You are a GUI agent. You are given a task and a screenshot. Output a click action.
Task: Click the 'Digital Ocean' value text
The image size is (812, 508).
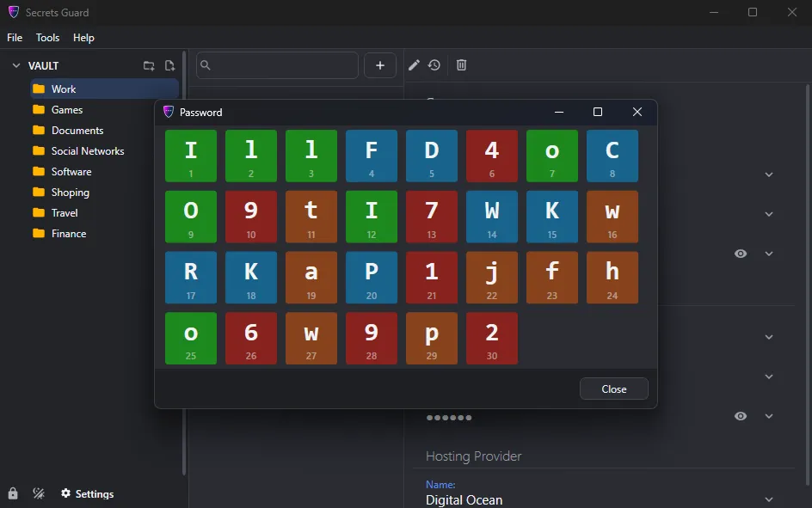[464, 500]
